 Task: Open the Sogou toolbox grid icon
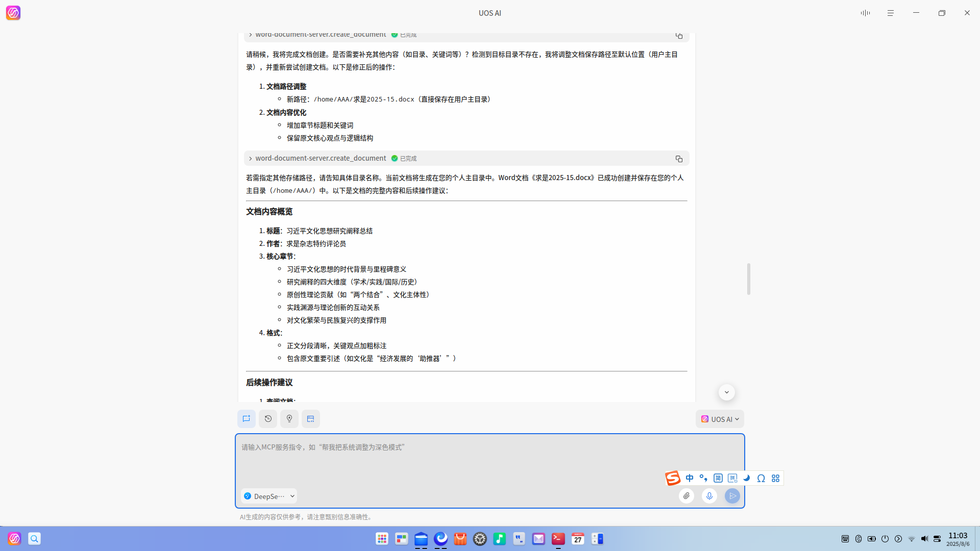[x=775, y=478]
